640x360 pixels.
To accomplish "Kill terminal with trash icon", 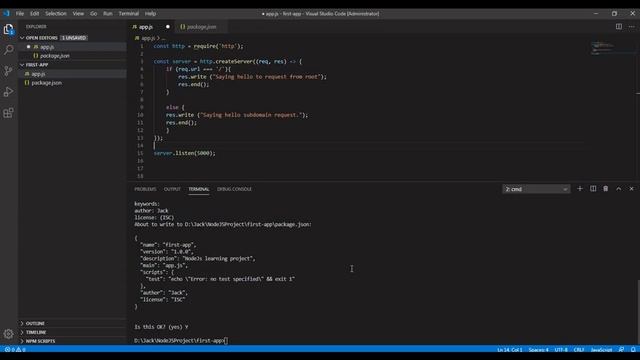I will point(606,189).
